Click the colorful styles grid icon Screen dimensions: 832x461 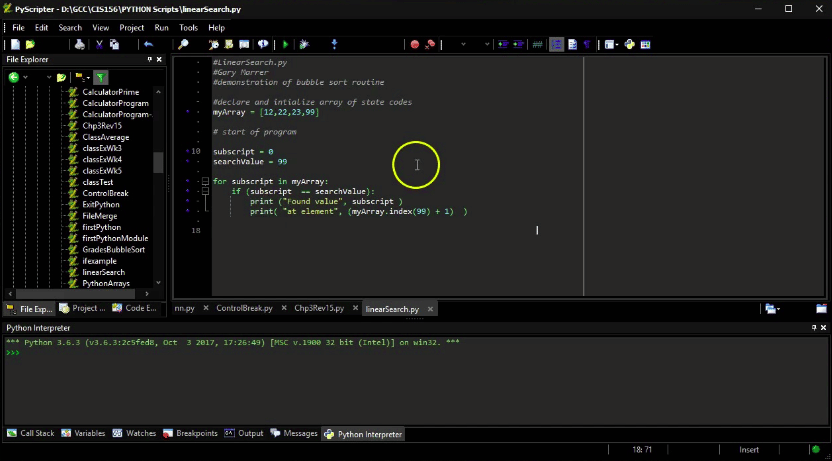[x=645, y=45]
